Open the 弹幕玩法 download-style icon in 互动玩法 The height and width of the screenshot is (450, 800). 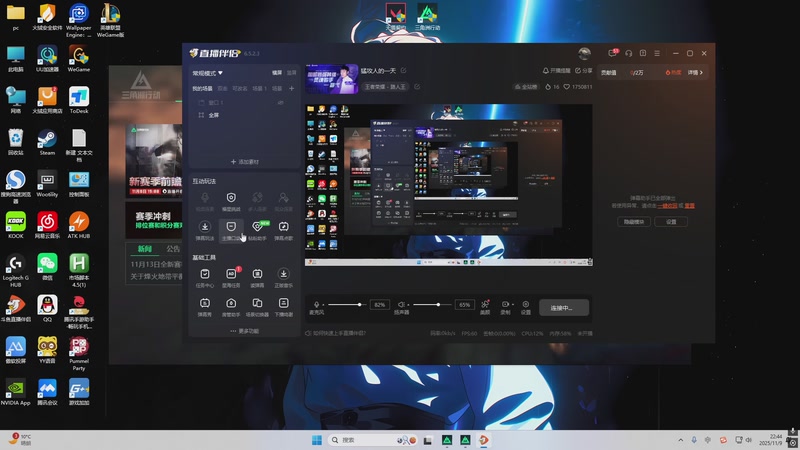[205, 230]
